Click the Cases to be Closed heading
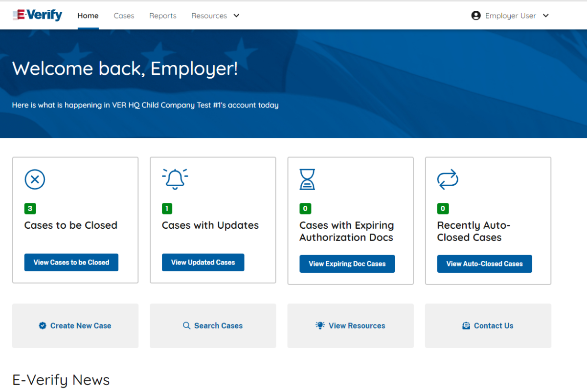 point(71,225)
